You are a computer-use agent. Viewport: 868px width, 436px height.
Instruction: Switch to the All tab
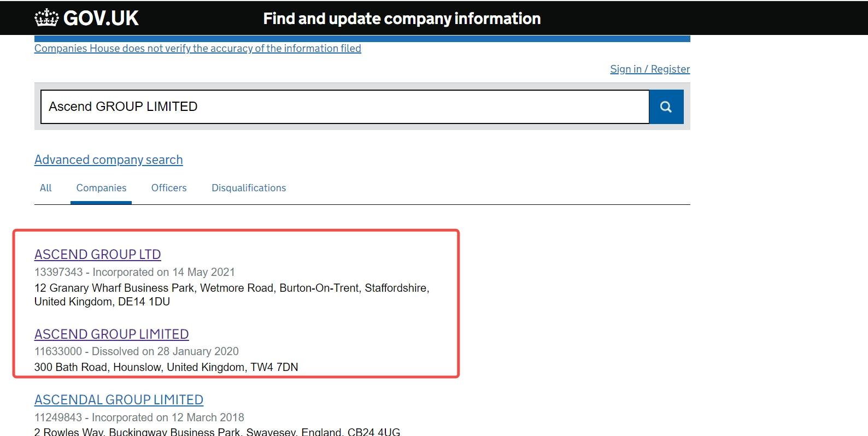[46, 188]
